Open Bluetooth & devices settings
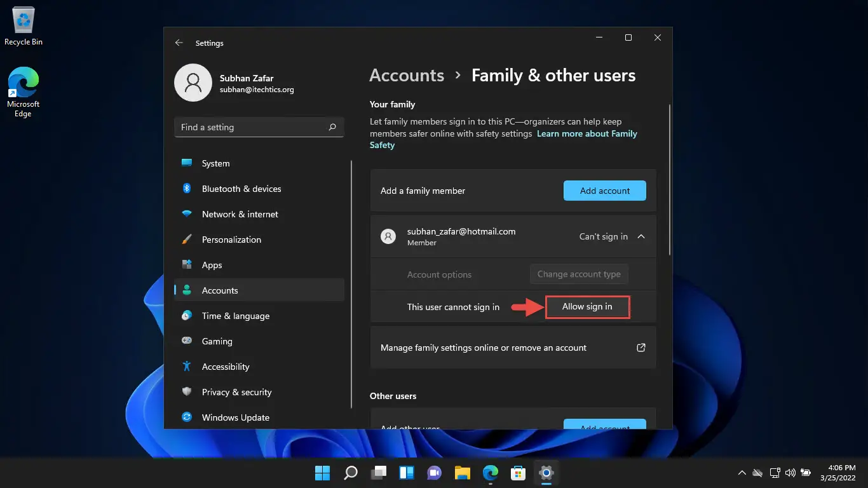 point(259,189)
